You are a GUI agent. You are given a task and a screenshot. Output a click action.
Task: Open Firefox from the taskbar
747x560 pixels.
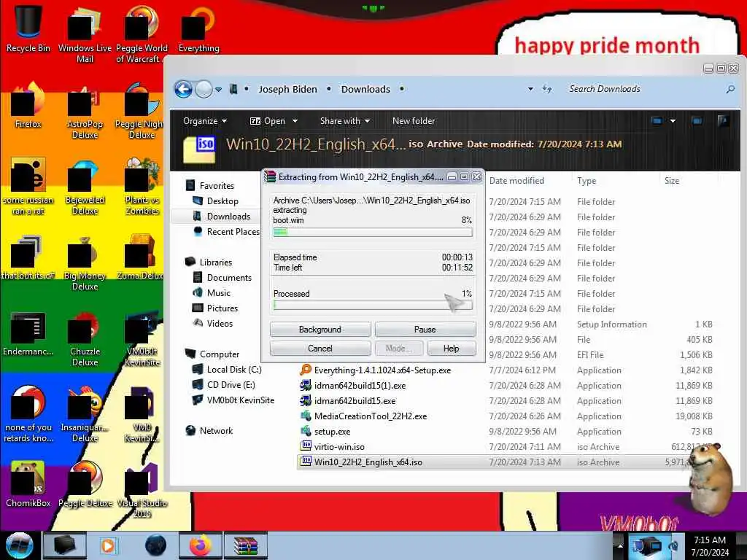[x=200, y=545]
